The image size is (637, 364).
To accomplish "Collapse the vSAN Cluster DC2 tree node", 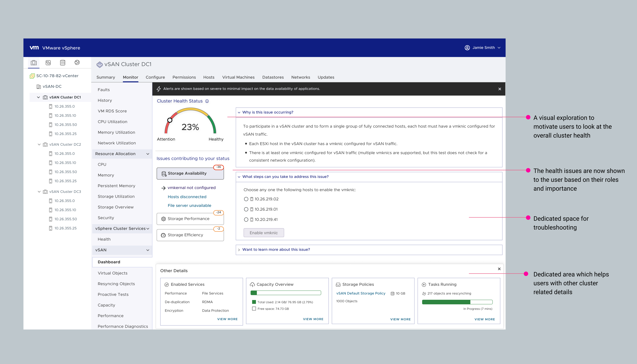I will (x=39, y=144).
